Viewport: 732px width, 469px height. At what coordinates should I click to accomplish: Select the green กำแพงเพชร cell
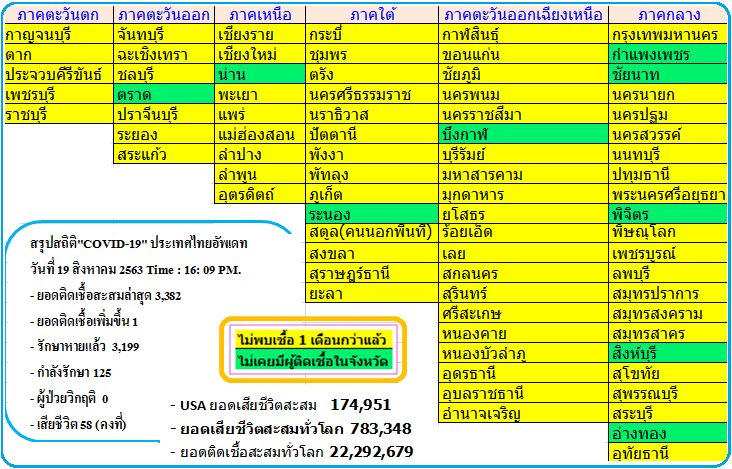[x=668, y=54]
